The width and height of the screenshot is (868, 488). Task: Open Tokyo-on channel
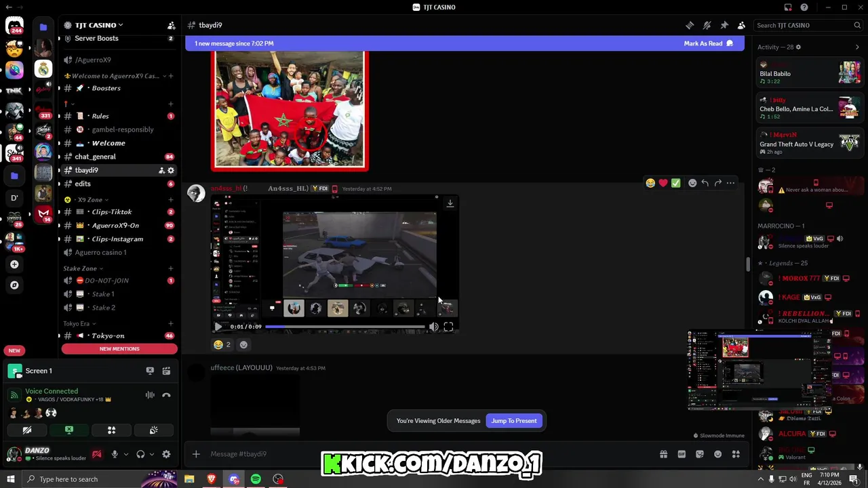coord(119,336)
